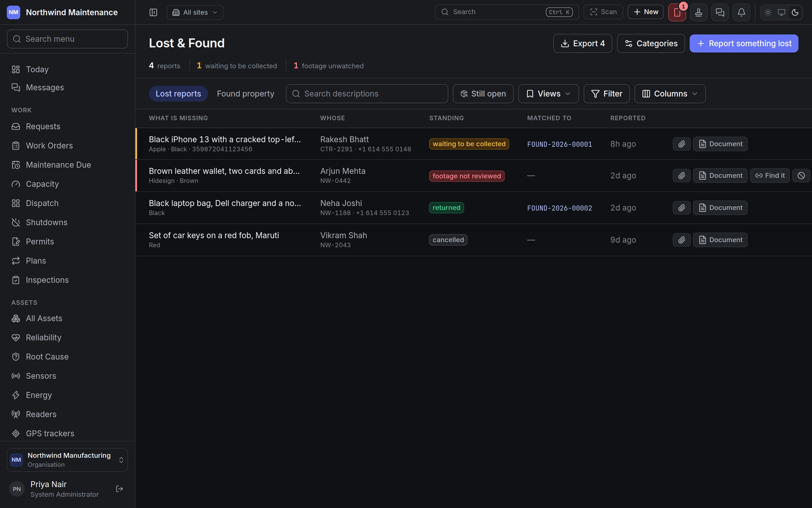The width and height of the screenshot is (812, 508).
Task: Open the New create menu
Action: pyautogui.click(x=645, y=12)
